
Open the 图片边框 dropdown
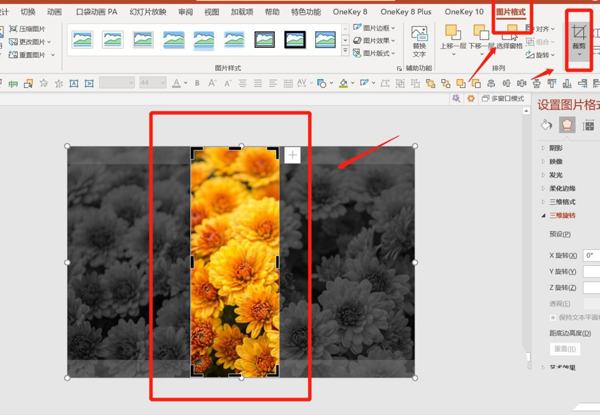374,28
